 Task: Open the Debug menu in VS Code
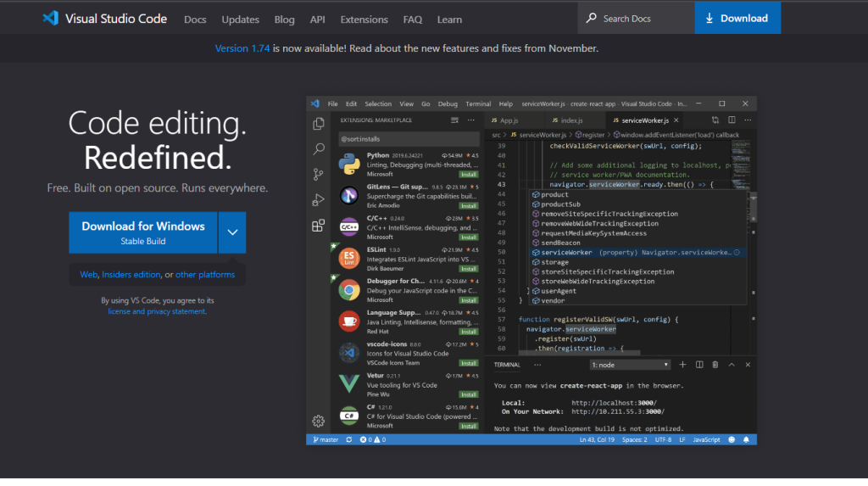[x=448, y=103]
